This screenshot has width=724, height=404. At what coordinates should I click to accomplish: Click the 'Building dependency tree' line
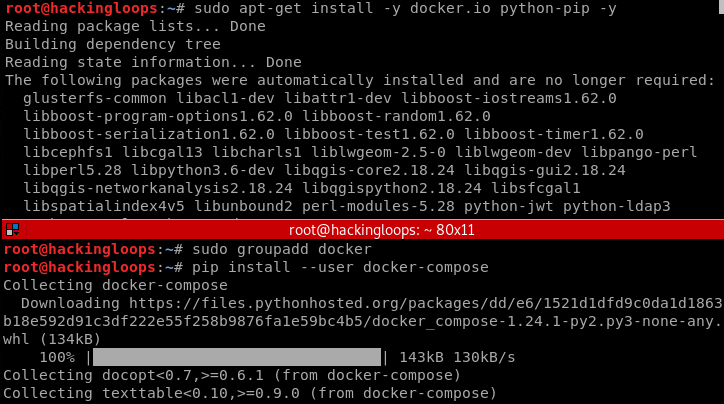click(113, 45)
